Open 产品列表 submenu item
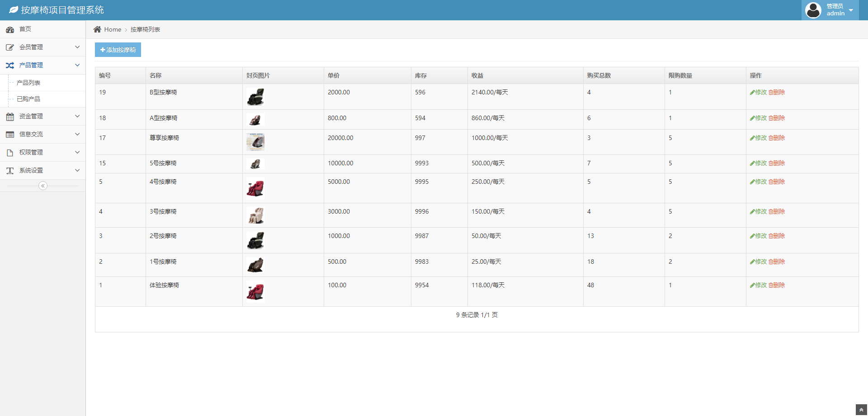This screenshot has width=868, height=416. click(28, 83)
